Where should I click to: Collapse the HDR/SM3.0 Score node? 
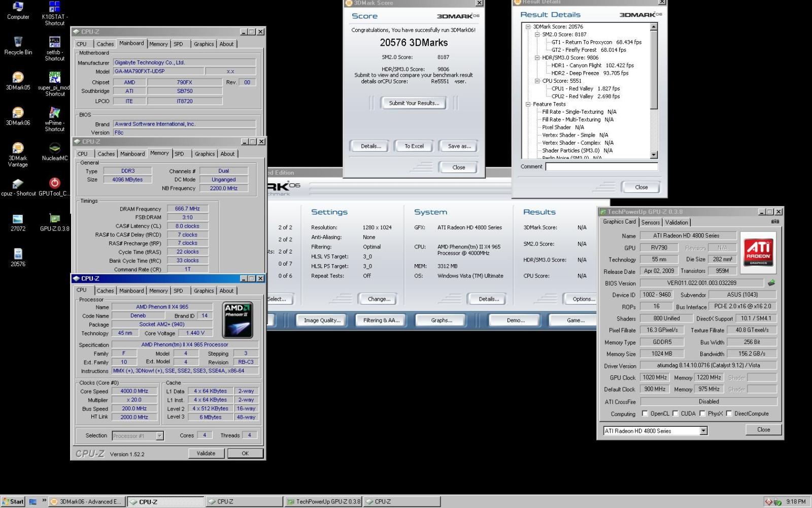tap(537, 57)
